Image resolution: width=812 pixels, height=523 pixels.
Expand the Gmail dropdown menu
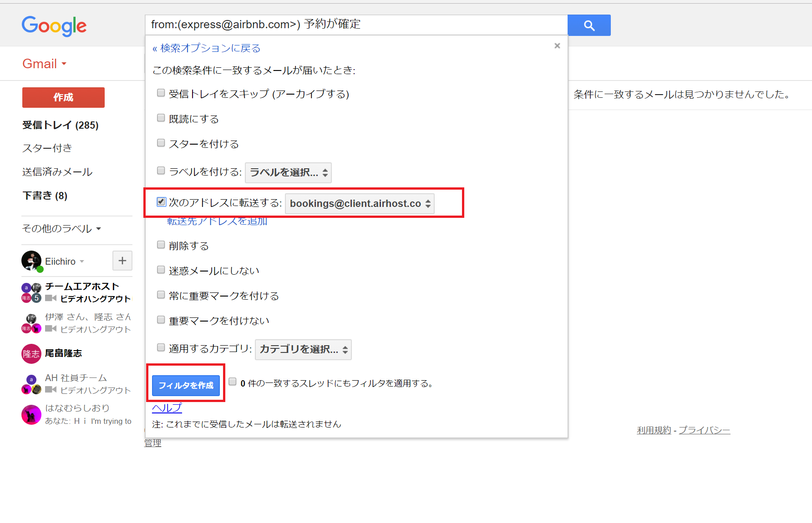pos(45,64)
